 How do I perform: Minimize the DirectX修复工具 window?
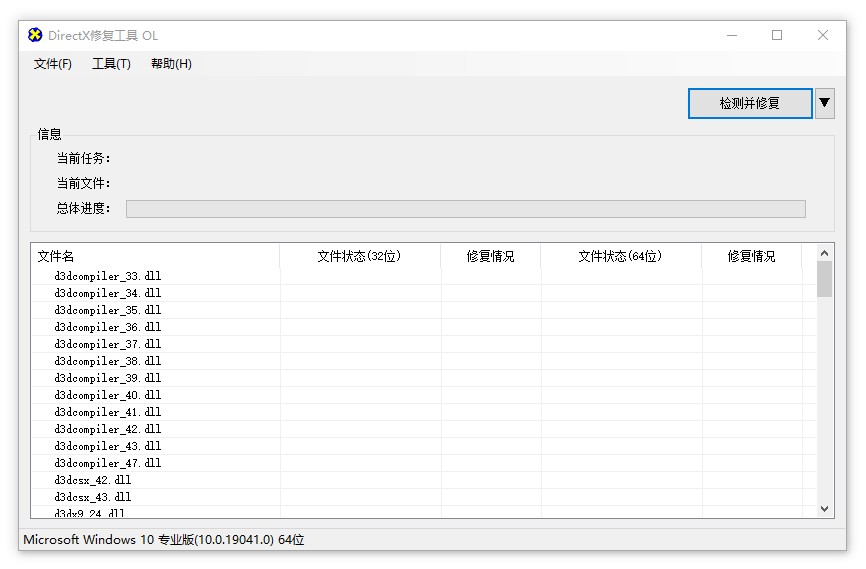tap(732, 35)
